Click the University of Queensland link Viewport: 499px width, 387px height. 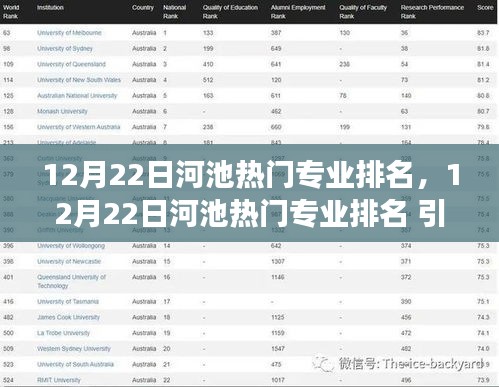[71, 64]
